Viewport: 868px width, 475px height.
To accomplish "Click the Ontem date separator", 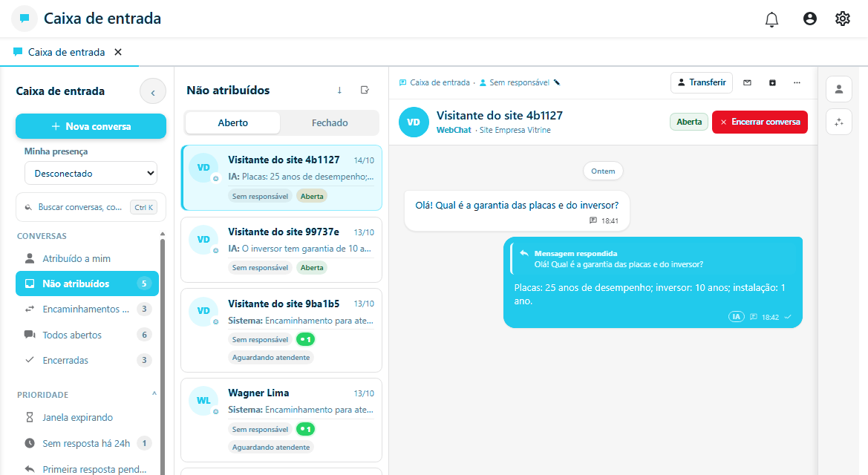I will click(x=603, y=171).
